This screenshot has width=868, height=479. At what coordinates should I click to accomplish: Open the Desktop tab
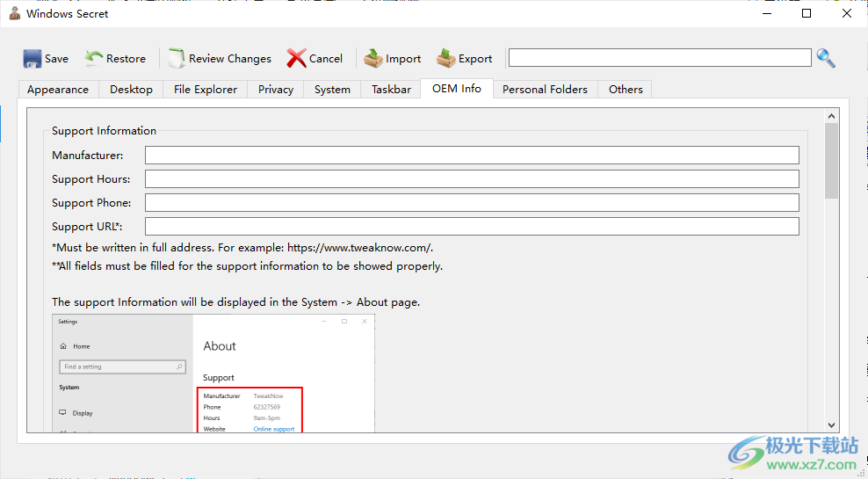(131, 90)
